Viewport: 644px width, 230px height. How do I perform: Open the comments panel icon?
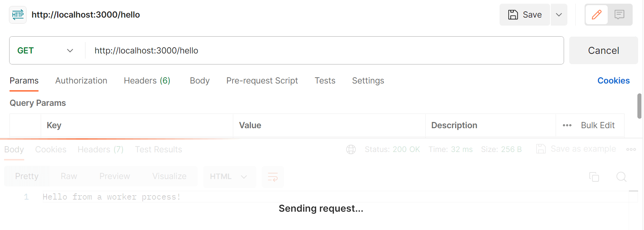pyautogui.click(x=619, y=15)
